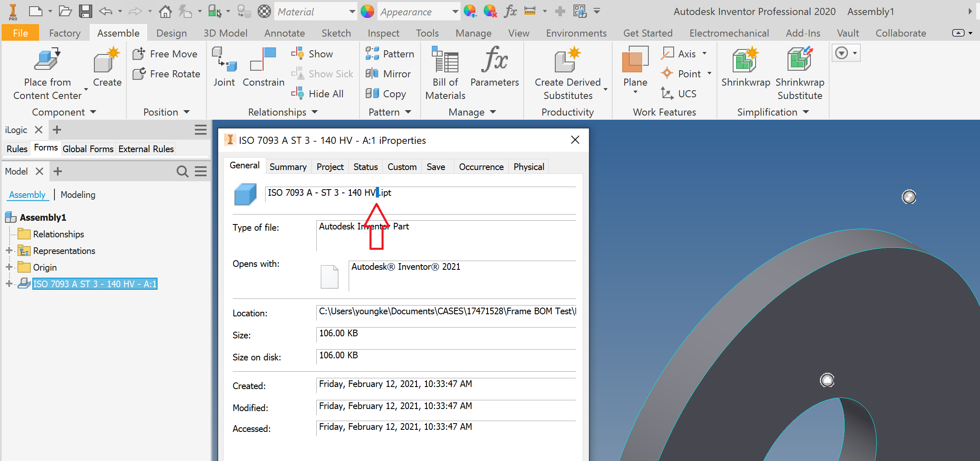This screenshot has width=980, height=461.
Task: Click the Home view icon
Action: point(165,11)
